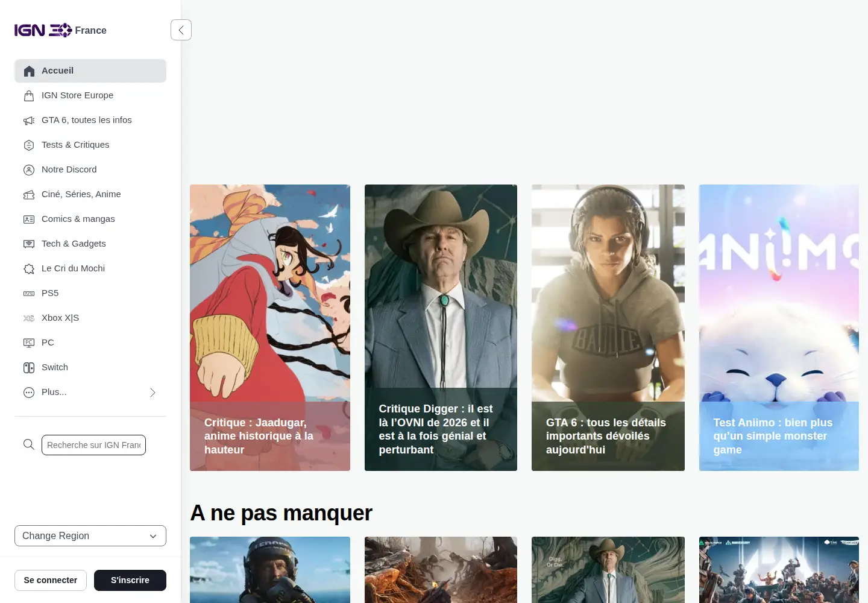Click the Switch console icon
868x603 pixels.
29,368
